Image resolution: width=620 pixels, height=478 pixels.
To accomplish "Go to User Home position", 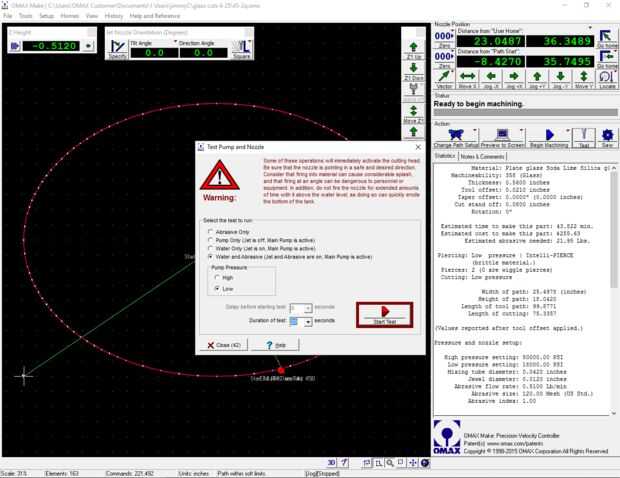I will point(607,38).
